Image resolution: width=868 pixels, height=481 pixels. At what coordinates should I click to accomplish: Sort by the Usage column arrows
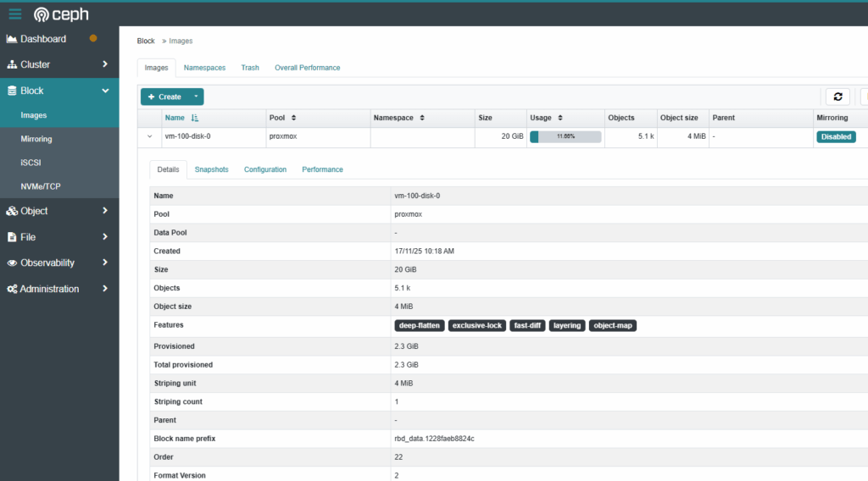(560, 119)
